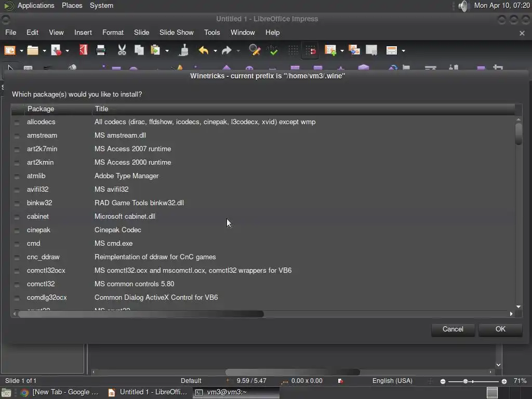The image size is (532, 399).
Task: Switch to the vm3@vm3 terminal taskbar button
Action: click(x=236, y=393)
